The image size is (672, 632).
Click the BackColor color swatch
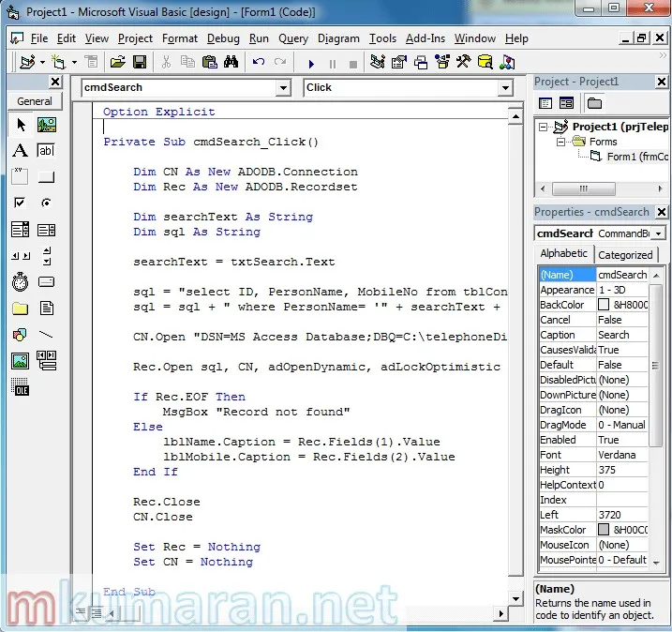point(603,305)
